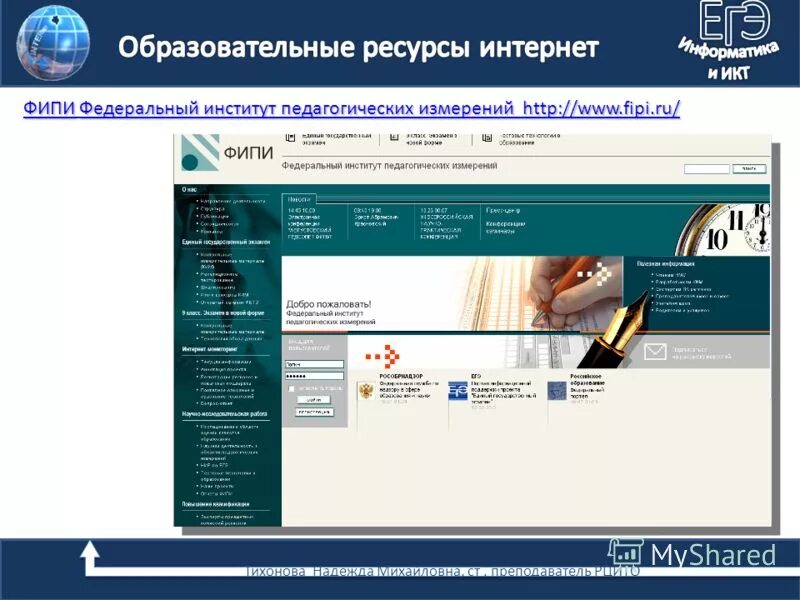
Task: Click the white return arrow in slide footer
Action: point(90,557)
